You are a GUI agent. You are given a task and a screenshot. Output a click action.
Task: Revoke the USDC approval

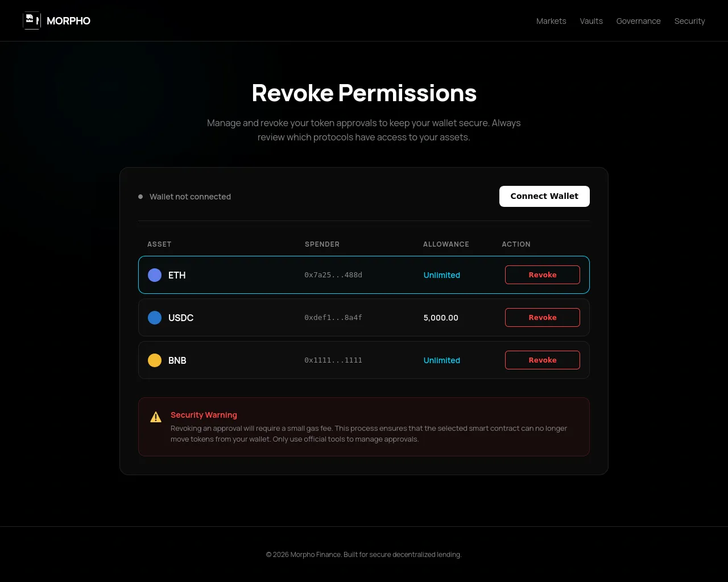click(543, 317)
